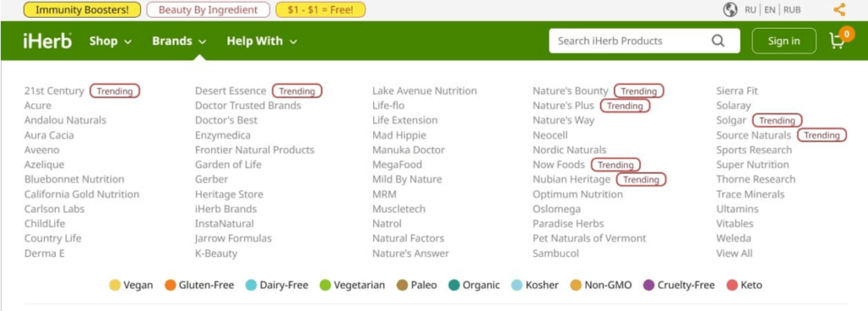Viewport: 868px width, 311px height.
Task: Click the iHerb logo
Action: tap(47, 41)
